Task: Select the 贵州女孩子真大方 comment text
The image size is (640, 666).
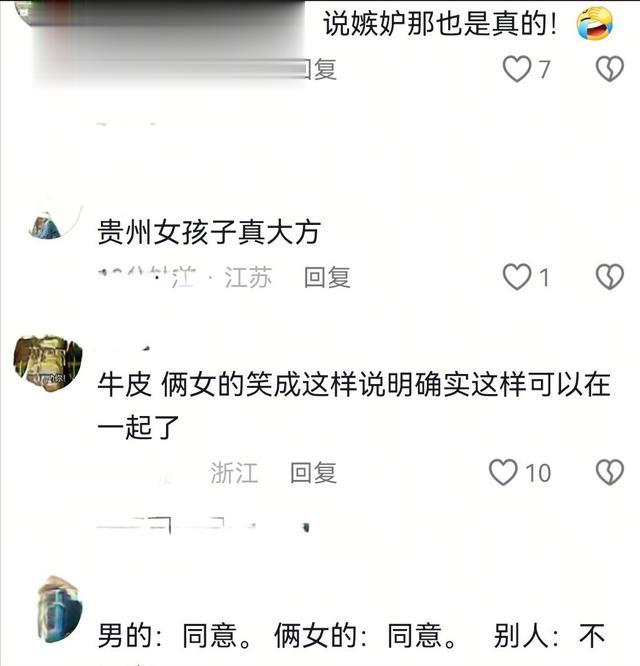Action: click(x=209, y=232)
